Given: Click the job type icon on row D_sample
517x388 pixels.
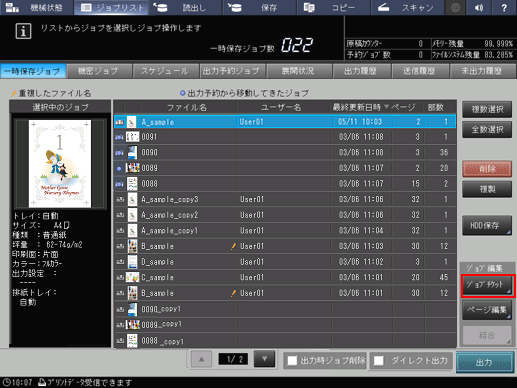Looking at the screenshot, I should coord(120,262).
